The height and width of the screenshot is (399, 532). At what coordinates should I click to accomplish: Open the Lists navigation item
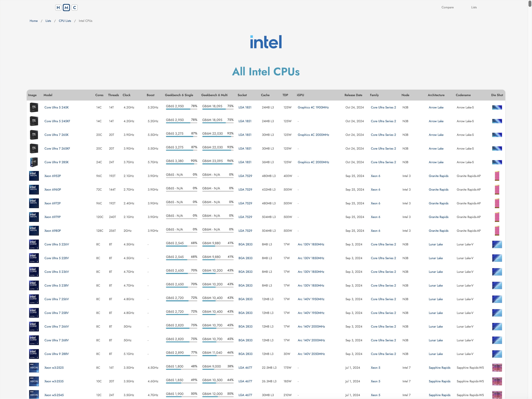click(474, 7)
